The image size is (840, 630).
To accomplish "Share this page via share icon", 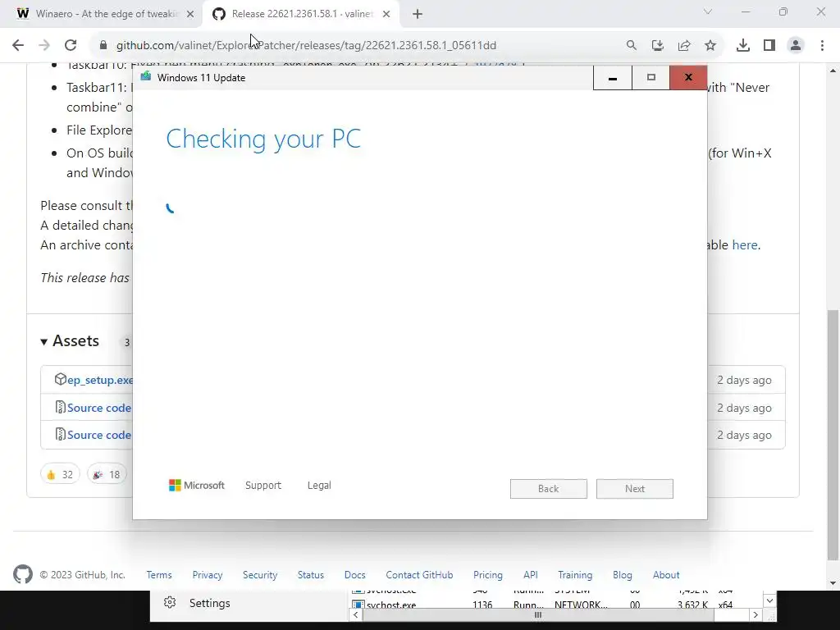I will click(x=684, y=46).
